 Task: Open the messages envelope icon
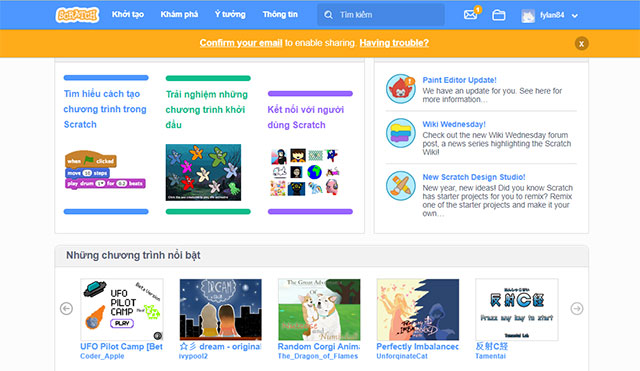point(471,15)
